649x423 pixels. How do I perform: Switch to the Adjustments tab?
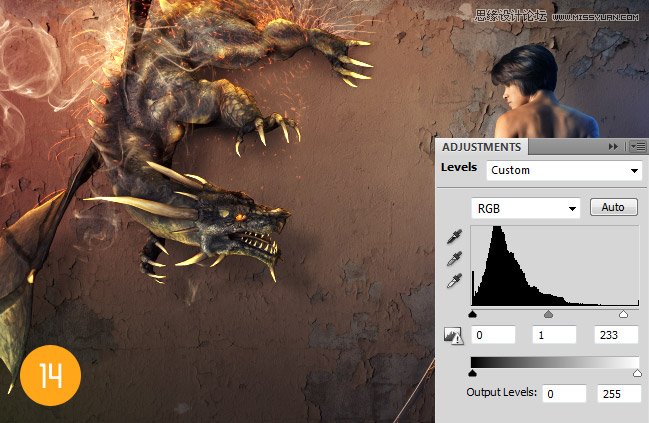[481, 146]
